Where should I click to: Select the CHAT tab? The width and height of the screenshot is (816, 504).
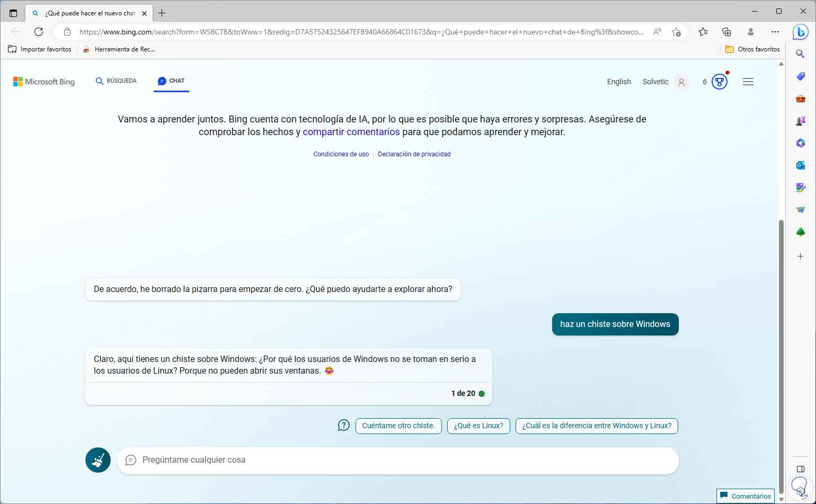[x=171, y=81]
